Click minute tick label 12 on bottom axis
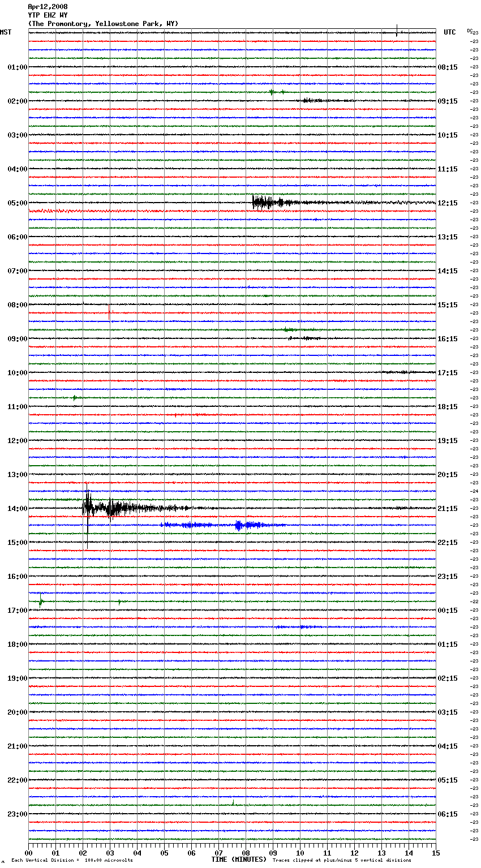Screen dimensions: 481x868 point(354,853)
